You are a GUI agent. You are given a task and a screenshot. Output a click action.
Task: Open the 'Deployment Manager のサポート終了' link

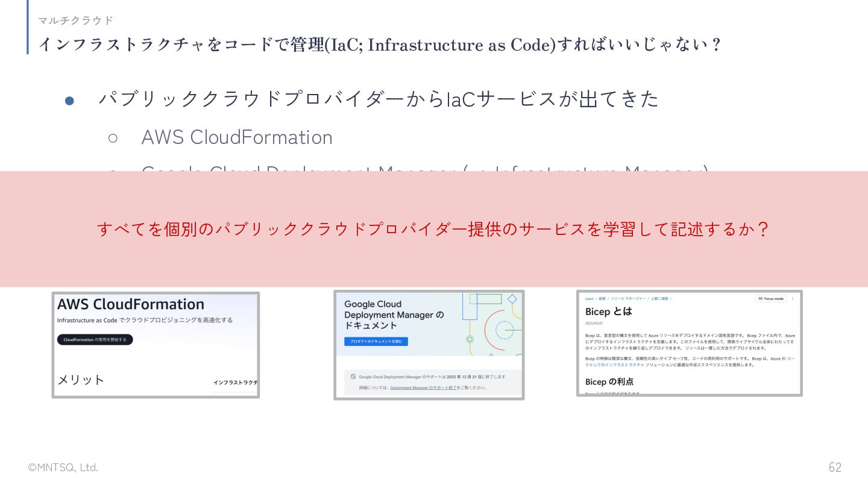424,388
